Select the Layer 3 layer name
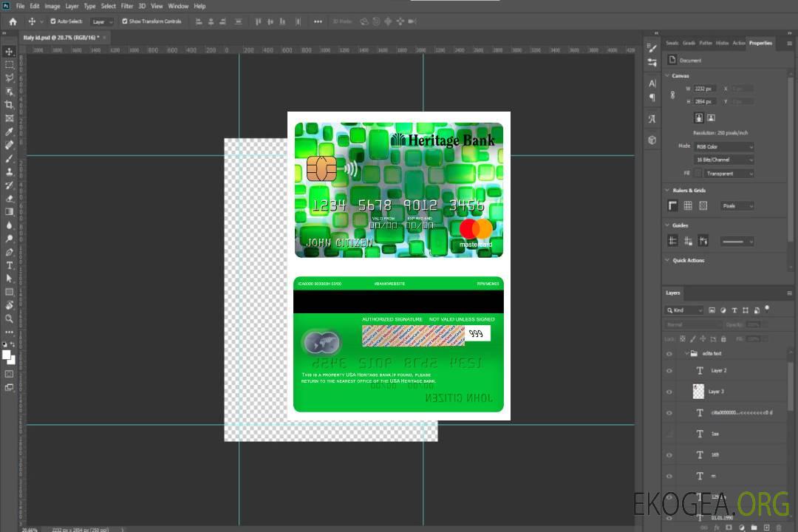 click(717, 392)
